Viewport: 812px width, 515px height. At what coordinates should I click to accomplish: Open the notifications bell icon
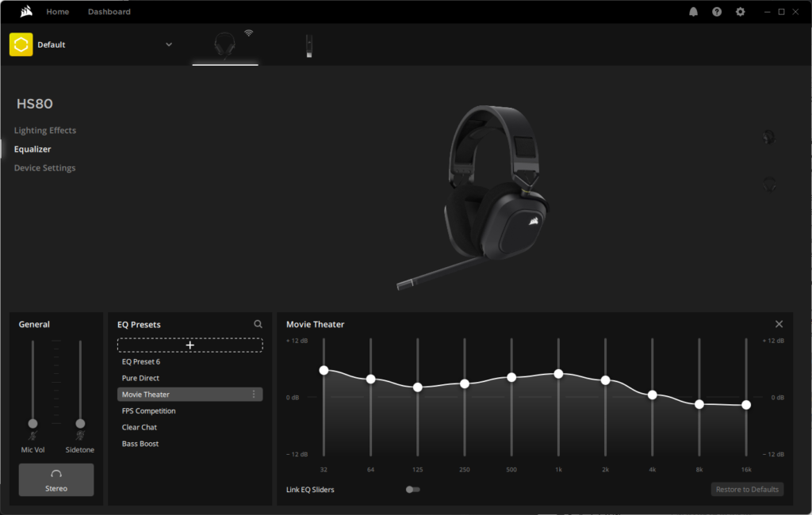pos(693,11)
